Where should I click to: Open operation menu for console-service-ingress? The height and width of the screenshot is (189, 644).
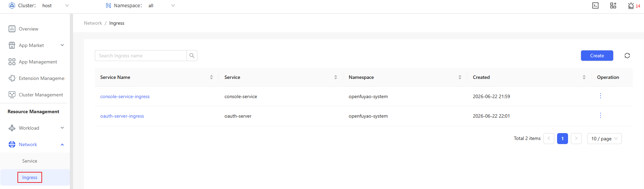click(600, 96)
